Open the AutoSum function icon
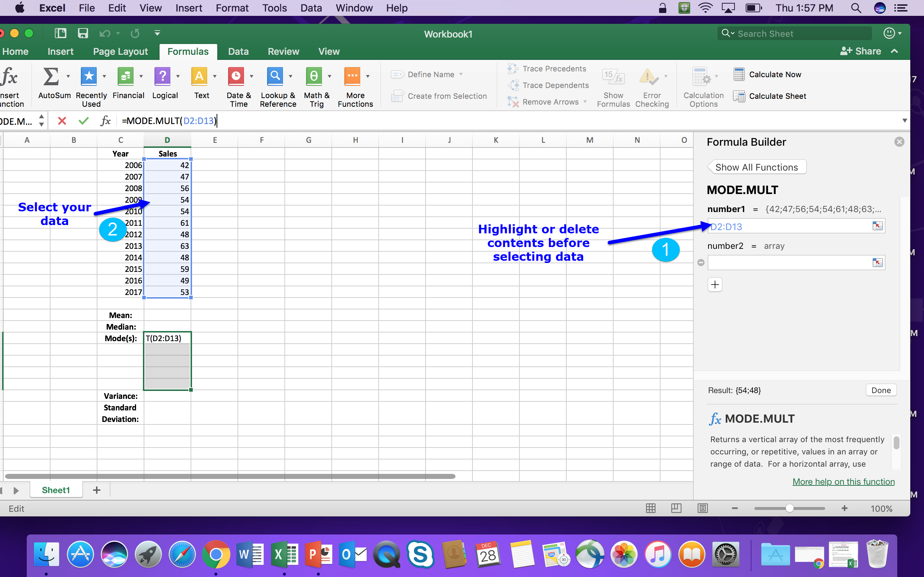924x577 pixels. click(x=51, y=77)
